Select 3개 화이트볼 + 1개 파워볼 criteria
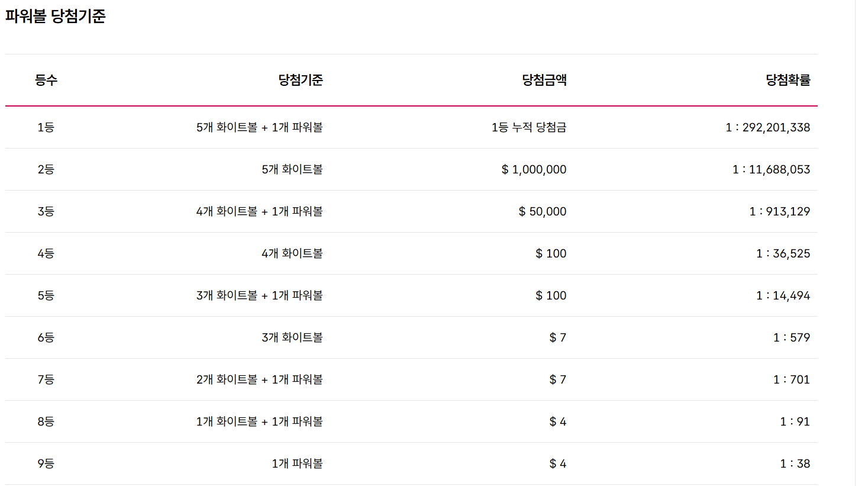868x486 pixels. pos(260,295)
